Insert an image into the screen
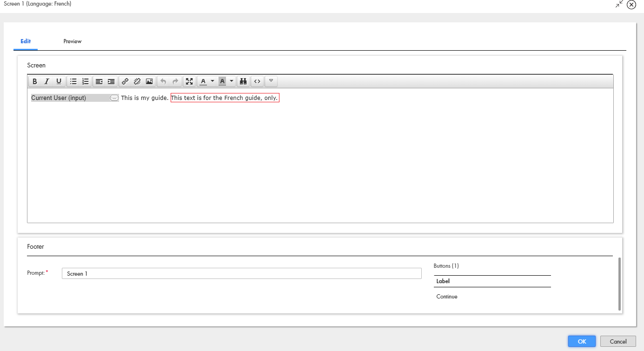Viewport: 644px width, 351px height. [149, 81]
